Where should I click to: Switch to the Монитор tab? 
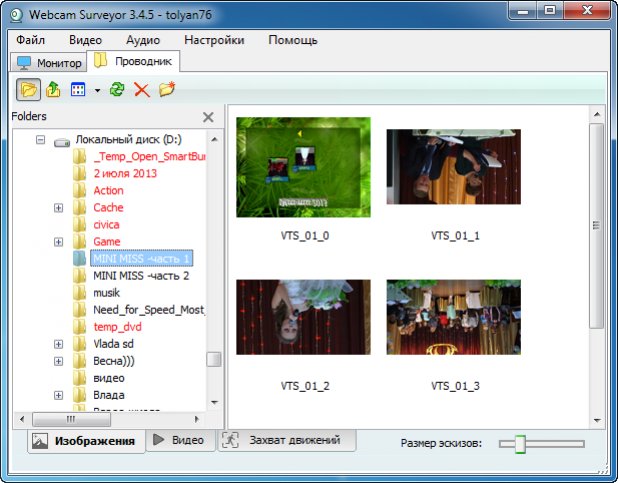(49, 63)
